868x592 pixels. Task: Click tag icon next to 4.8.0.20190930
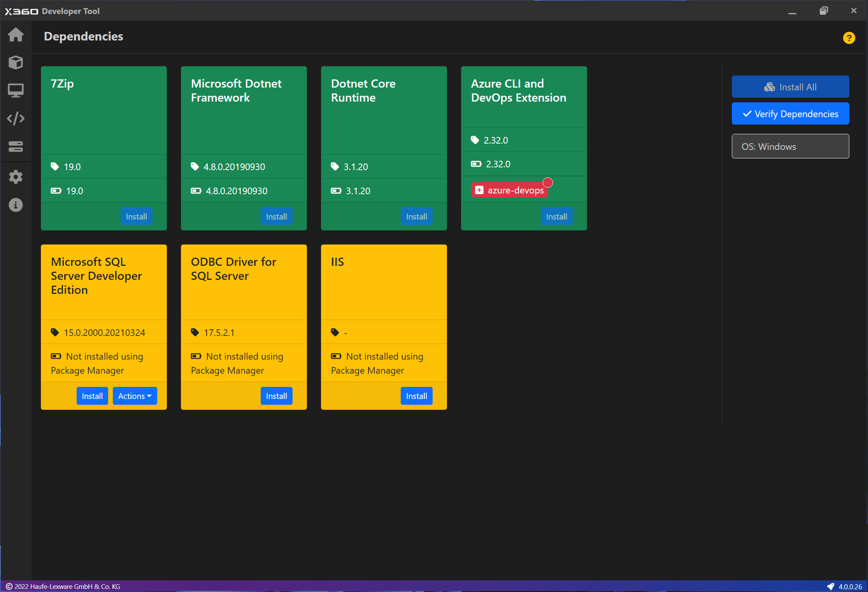pos(195,167)
